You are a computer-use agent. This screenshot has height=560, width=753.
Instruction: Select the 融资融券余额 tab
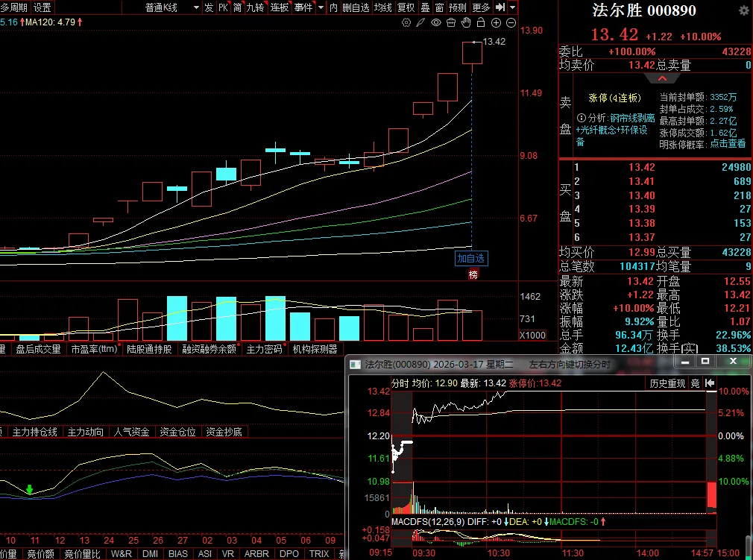[x=209, y=349]
